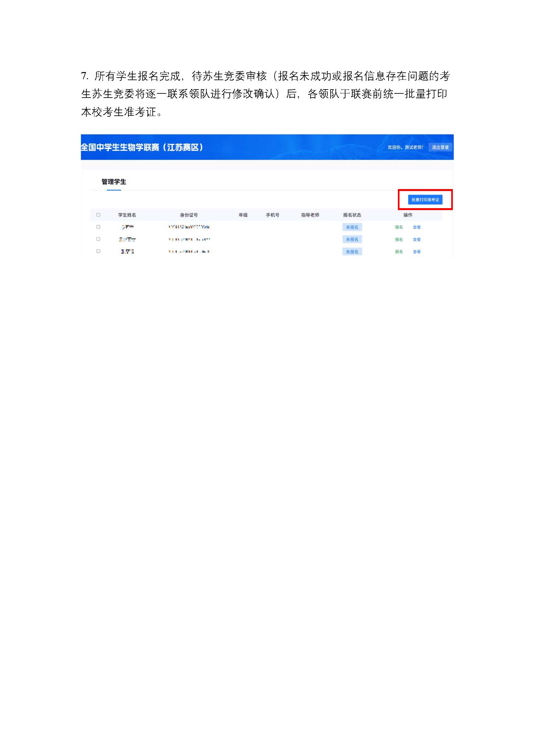Check the second student row's checkbox
Screen dimensions: 535x756
pyautogui.click(x=98, y=239)
